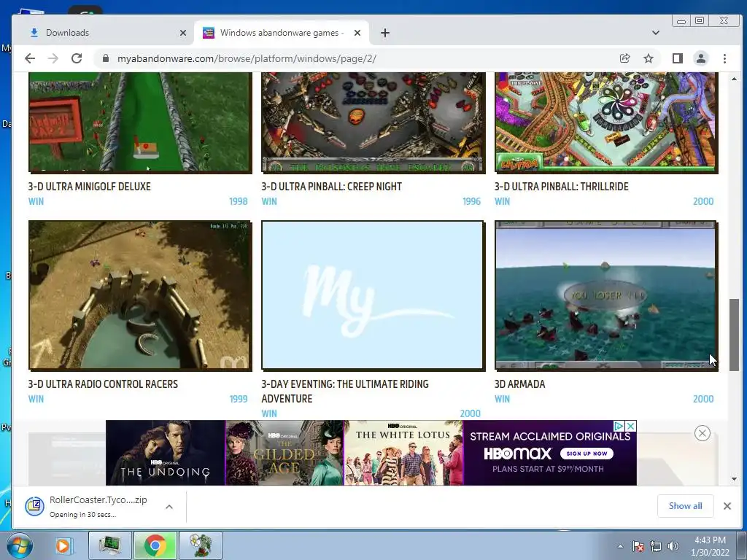
Task: Click Sign Up Now in HBO Max ad
Action: (587, 454)
